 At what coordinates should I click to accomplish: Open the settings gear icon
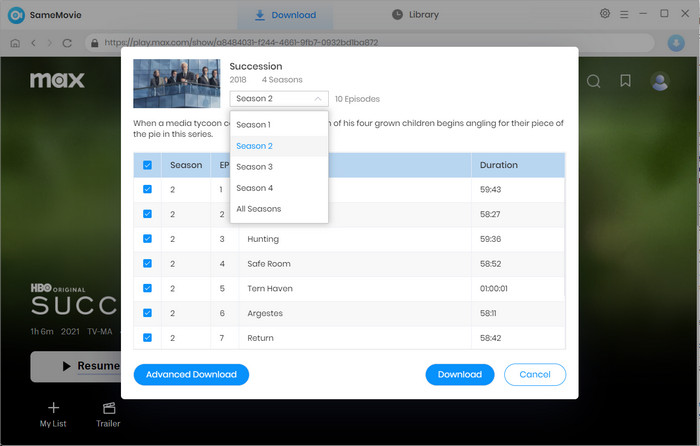605,14
